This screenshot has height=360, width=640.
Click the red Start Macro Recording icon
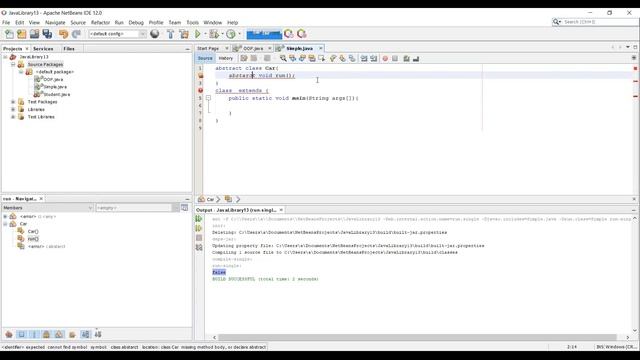[x=385, y=58]
